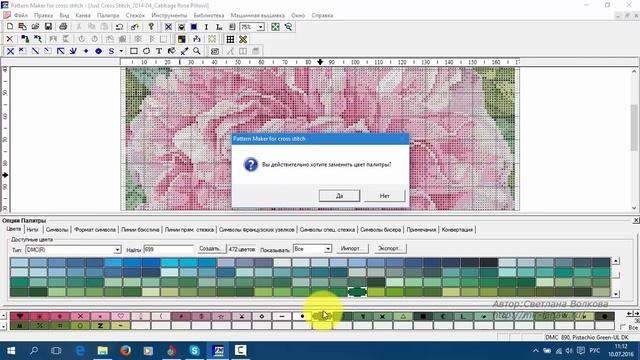640x360 pixels.
Task: Select the flood fill tool
Action: tap(171, 51)
